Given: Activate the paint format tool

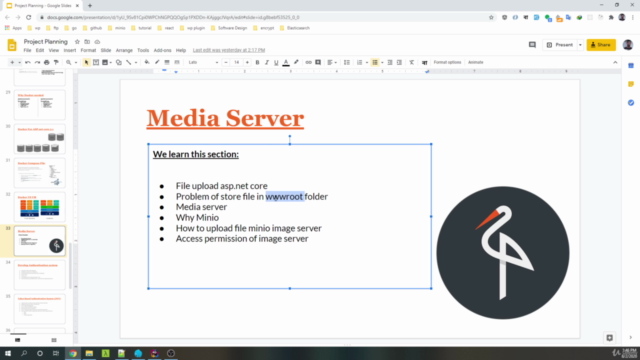Looking at the screenshot, I should pyautogui.click(x=56, y=62).
